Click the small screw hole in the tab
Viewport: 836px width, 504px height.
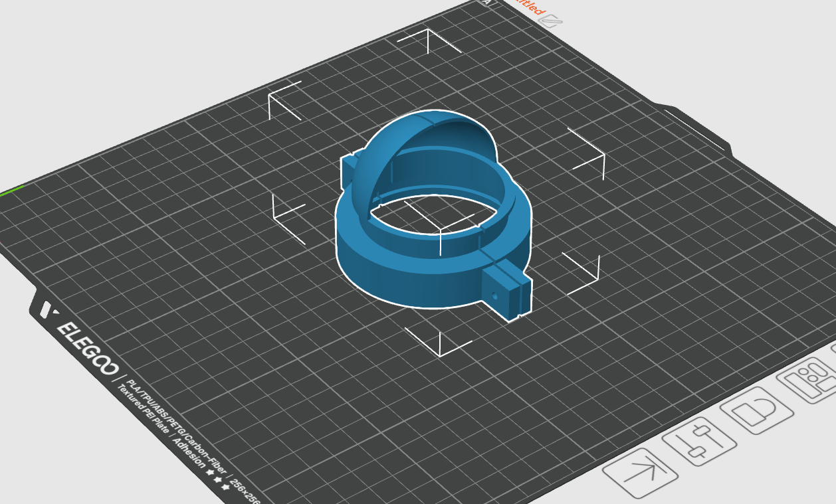point(493,292)
